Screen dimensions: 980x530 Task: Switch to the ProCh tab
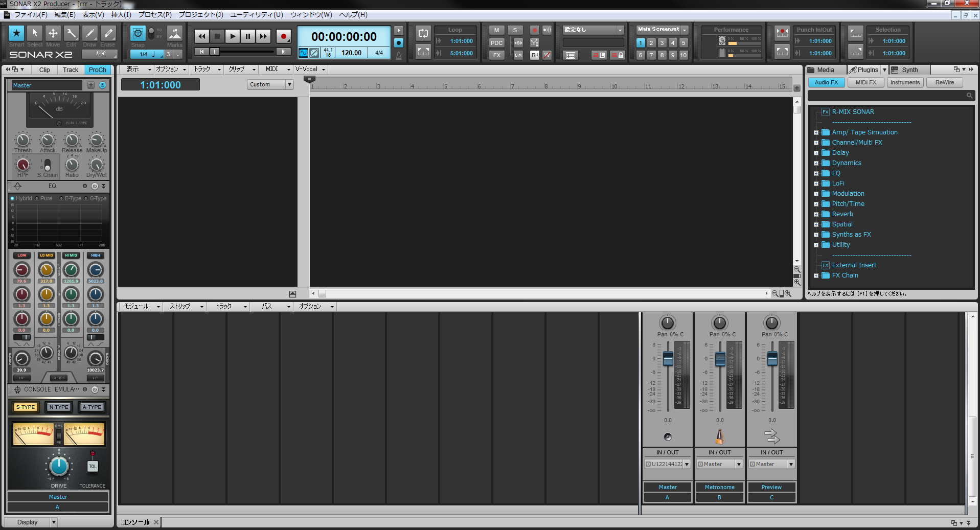pyautogui.click(x=98, y=70)
